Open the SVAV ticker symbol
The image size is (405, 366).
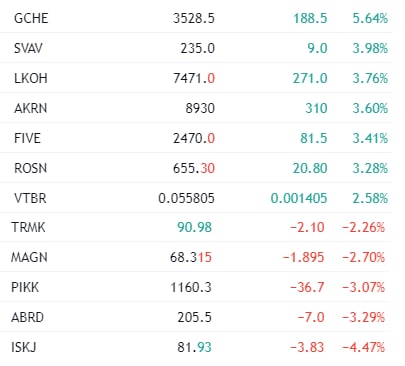28,48
